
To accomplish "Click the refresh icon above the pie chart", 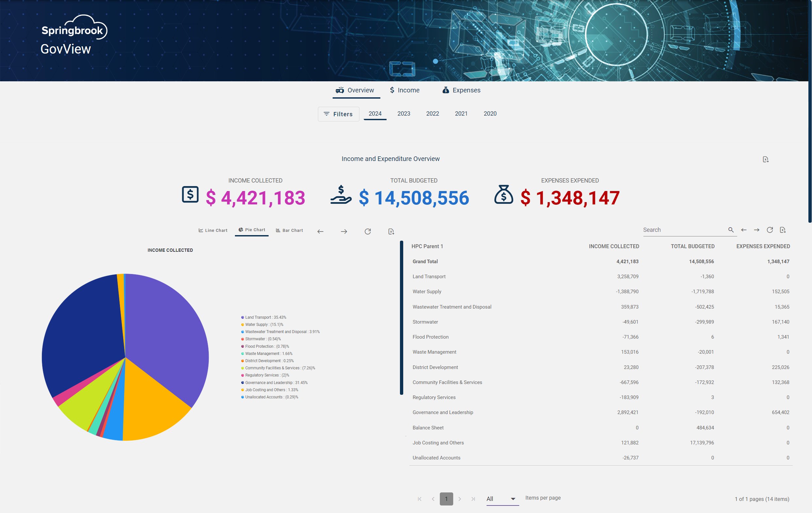I will (x=368, y=231).
